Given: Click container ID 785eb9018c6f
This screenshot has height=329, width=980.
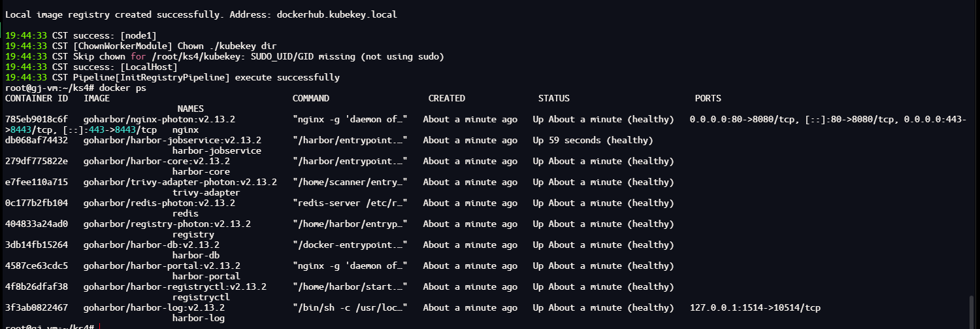Looking at the screenshot, I should pos(36,119).
